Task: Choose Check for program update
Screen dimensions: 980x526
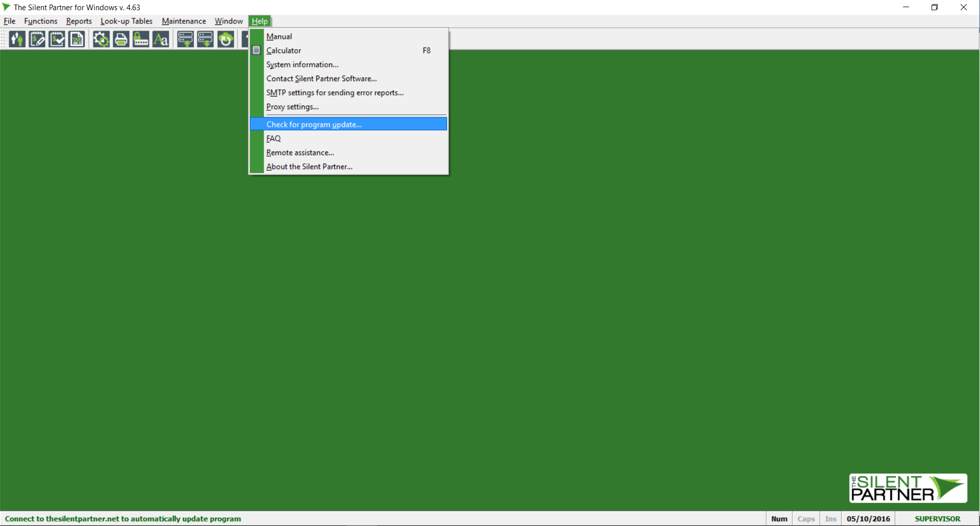Action: click(348, 124)
